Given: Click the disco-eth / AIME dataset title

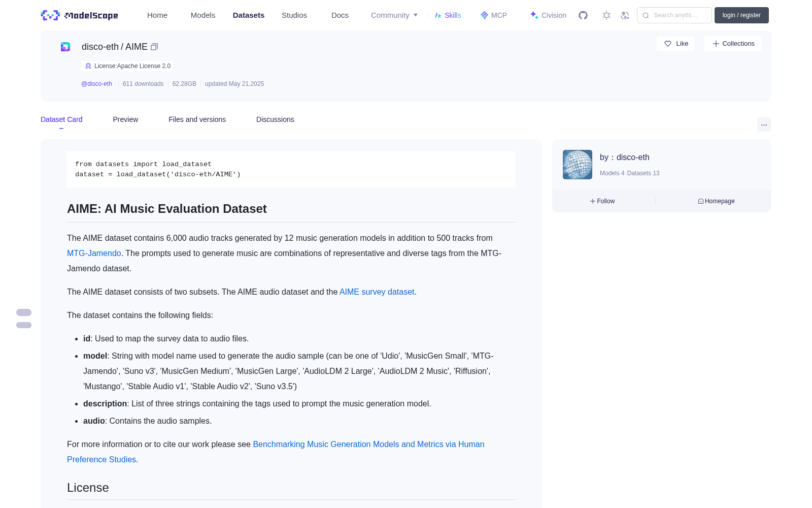Looking at the screenshot, I should pyautogui.click(x=115, y=47).
